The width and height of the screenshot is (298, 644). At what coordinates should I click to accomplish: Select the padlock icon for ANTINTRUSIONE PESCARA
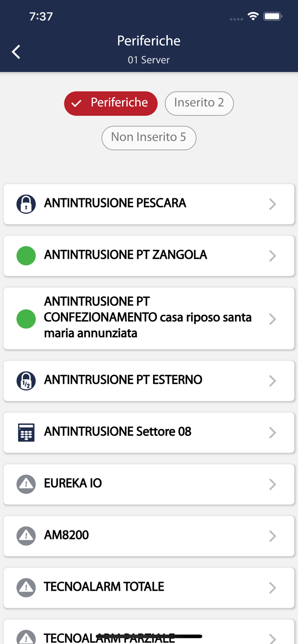26,204
